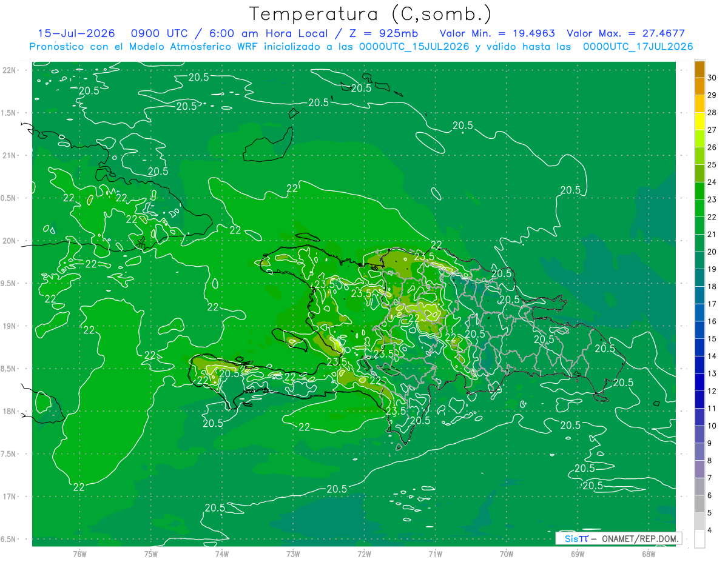Click the "SisTT" logo text
This screenshot has width=728, height=562.
[x=576, y=538]
